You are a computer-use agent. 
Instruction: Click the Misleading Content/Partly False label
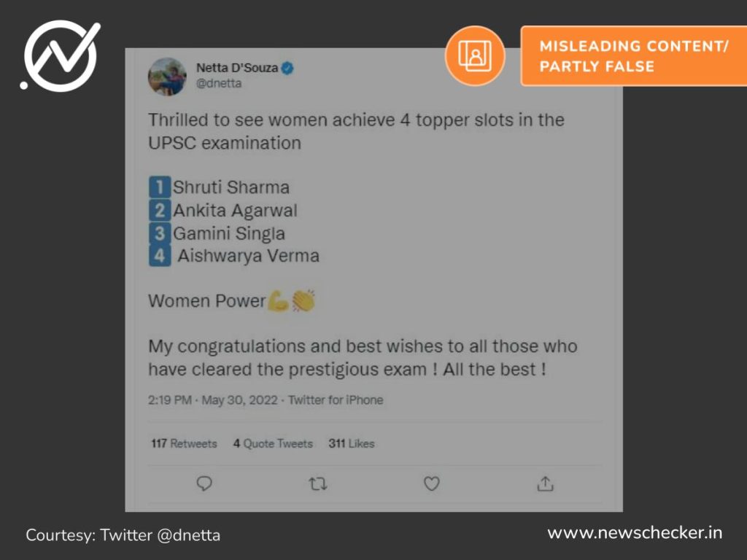[634, 55]
